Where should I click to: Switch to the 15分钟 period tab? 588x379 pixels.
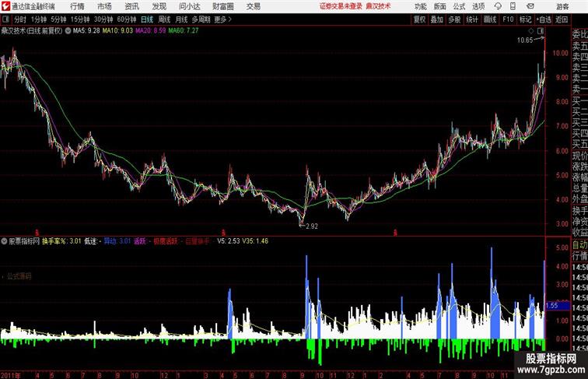coord(80,19)
